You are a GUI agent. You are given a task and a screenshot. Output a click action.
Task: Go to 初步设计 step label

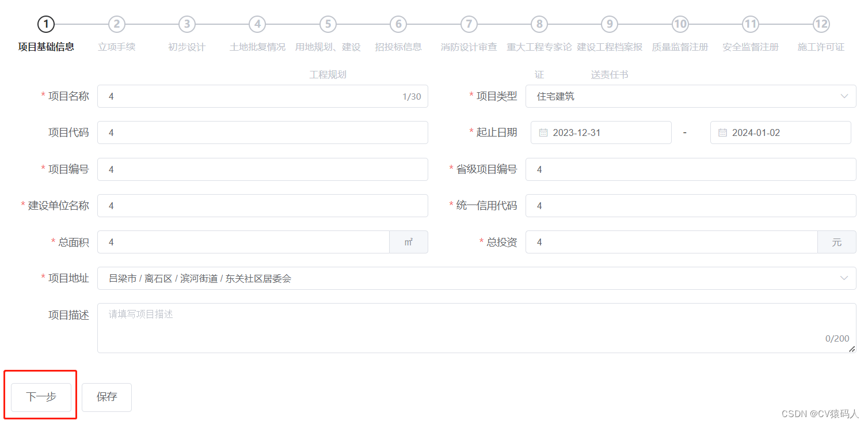pyautogui.click(x=186, y=47)
